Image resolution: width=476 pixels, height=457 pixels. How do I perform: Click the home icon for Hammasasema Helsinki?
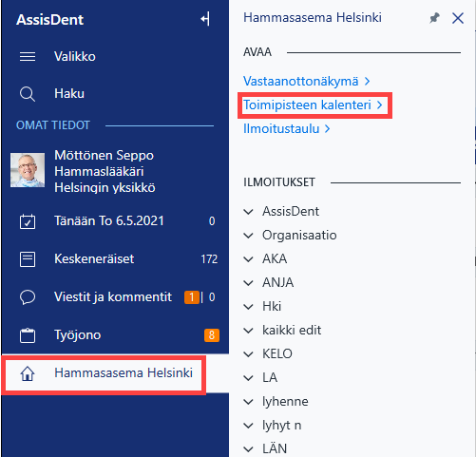pyautogui.click(x=28, y=373)
